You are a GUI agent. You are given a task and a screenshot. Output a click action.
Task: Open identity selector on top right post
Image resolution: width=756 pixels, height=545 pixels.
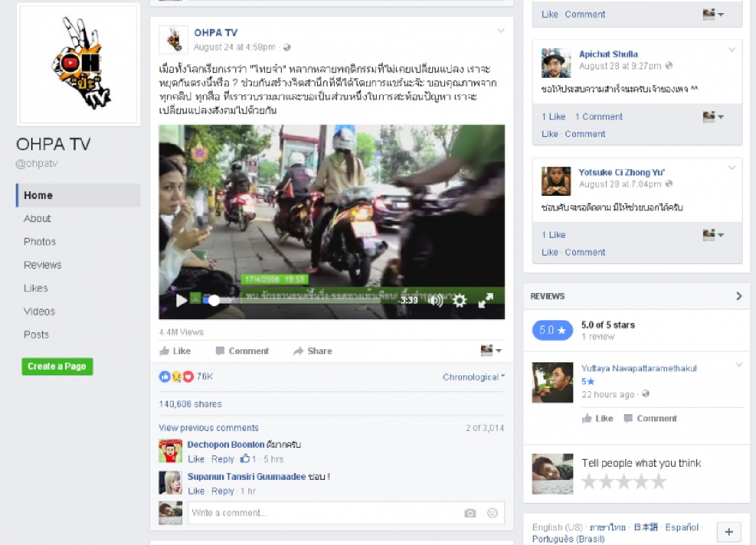click(x=713, y=14)
